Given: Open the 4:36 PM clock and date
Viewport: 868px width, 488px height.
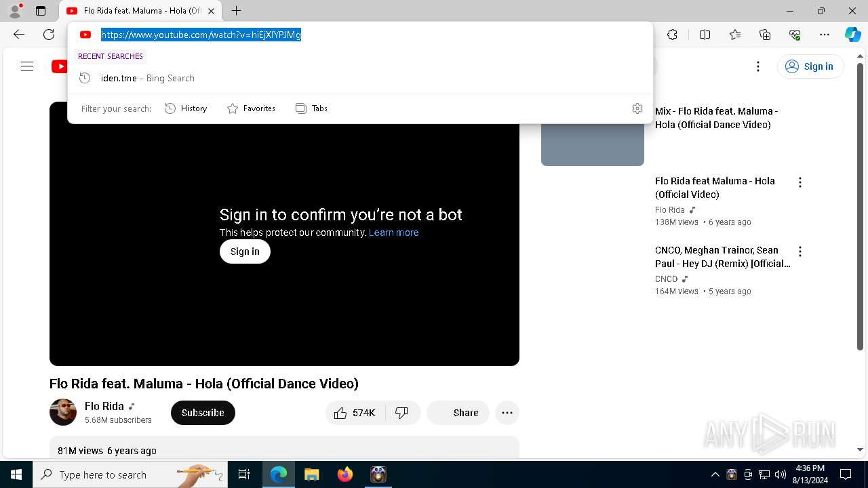Looking at the screenshot, I should [810, 474].
